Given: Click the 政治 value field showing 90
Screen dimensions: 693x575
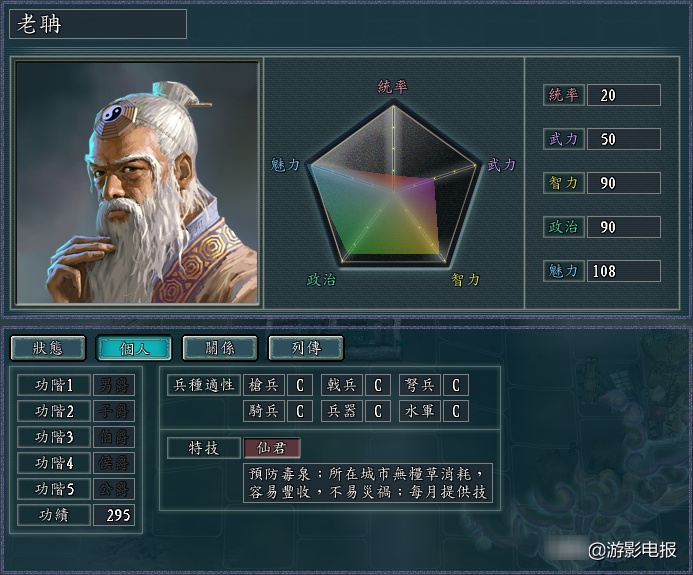Looking at the screenshot, I should (624, 227).
